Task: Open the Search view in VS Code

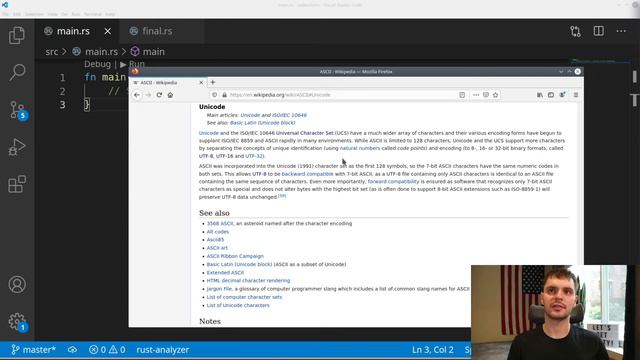Action: coord(17,72)
